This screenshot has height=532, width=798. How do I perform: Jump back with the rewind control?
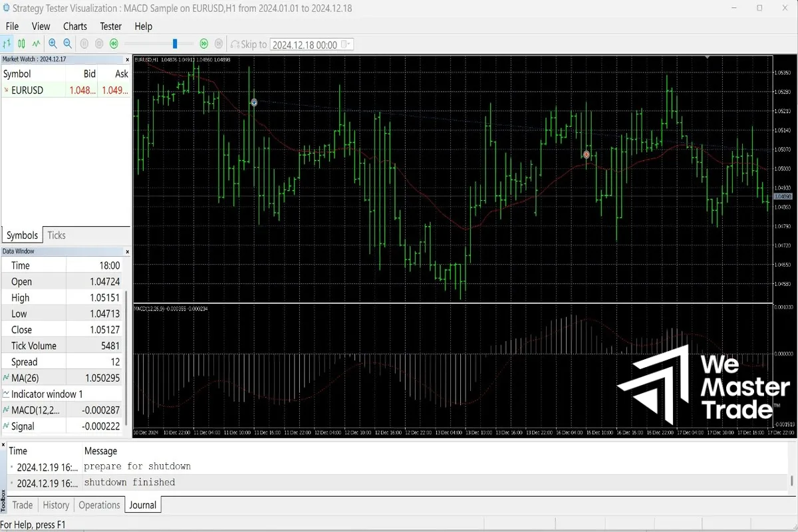[114, 43]
